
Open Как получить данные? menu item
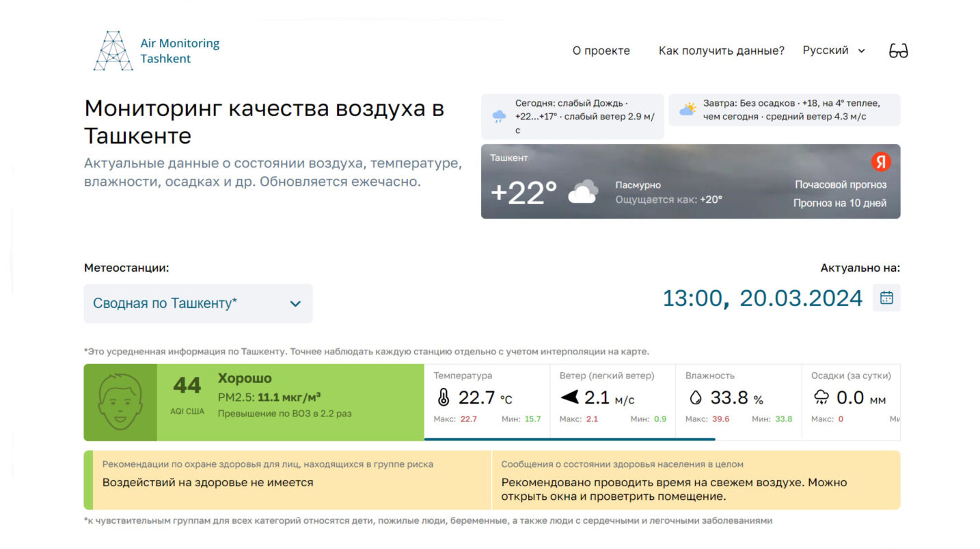[722, 51]
